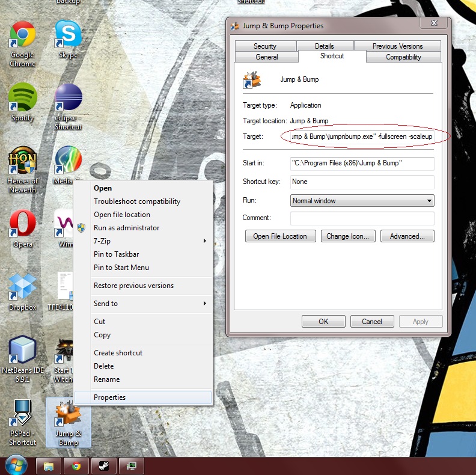The width and height of the screenshot is (476, 475).
Task: Choose Open file location menu entry
Action: [142, 215]
